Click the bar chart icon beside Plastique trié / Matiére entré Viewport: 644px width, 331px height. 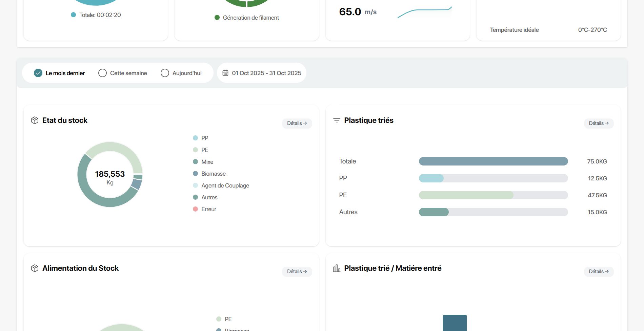point(337,268)
